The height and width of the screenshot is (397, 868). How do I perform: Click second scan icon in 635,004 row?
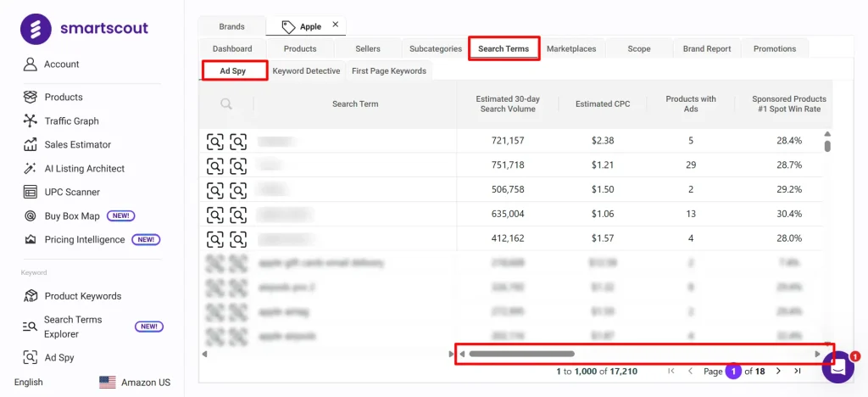click(x=238, y=214)
